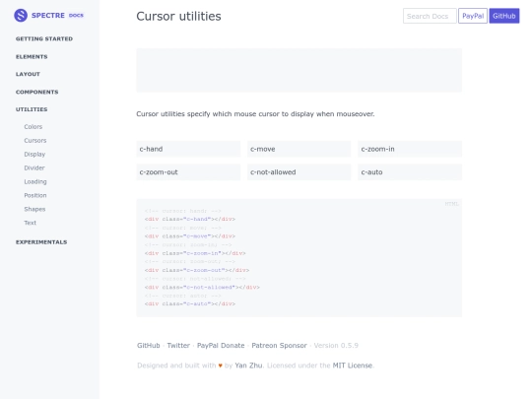Screen dimensions: 532x399
Task: Click the c-zoom-out cursor demo box
Action: tap(188, 172)
